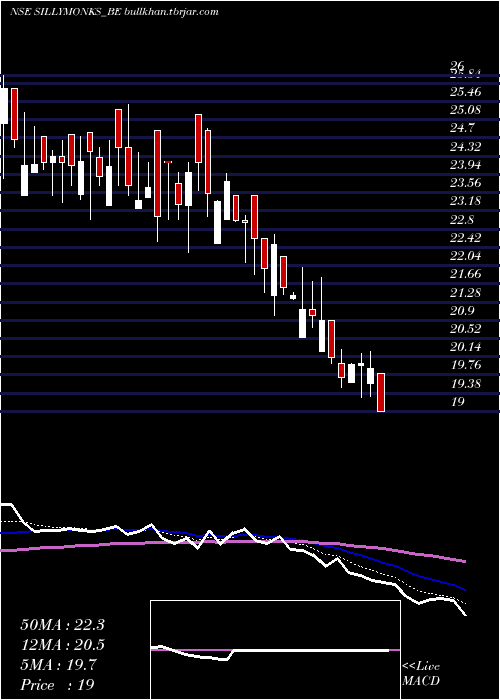Click the 21.28 price axis label
This screenshot has height=700, width=500.
coord(465,292)
